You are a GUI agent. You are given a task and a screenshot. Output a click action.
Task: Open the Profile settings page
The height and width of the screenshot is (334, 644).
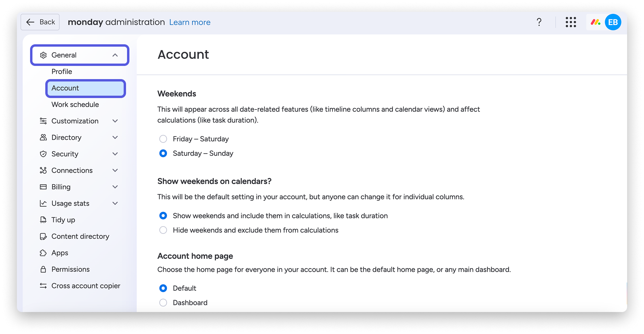(x=61, y=71)
